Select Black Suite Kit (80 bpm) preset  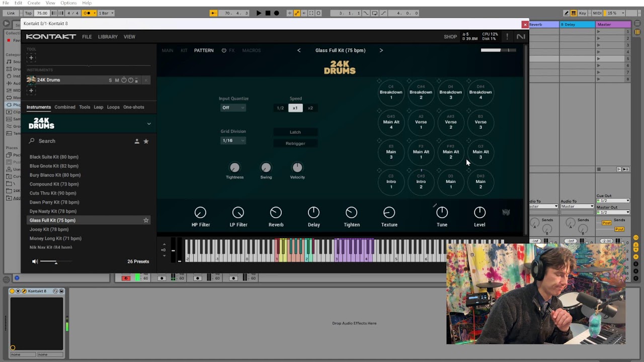pyautogui.click(x=54, y=157)
